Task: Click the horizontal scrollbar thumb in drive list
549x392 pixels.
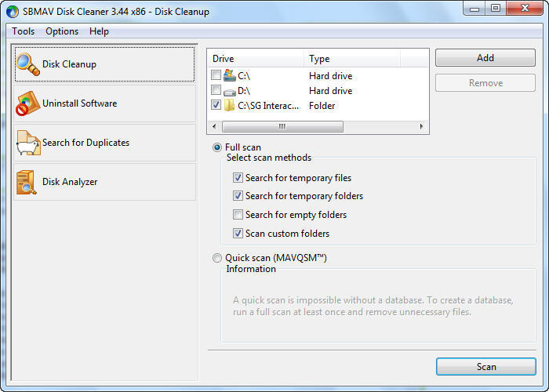Action: pos(282,126)
